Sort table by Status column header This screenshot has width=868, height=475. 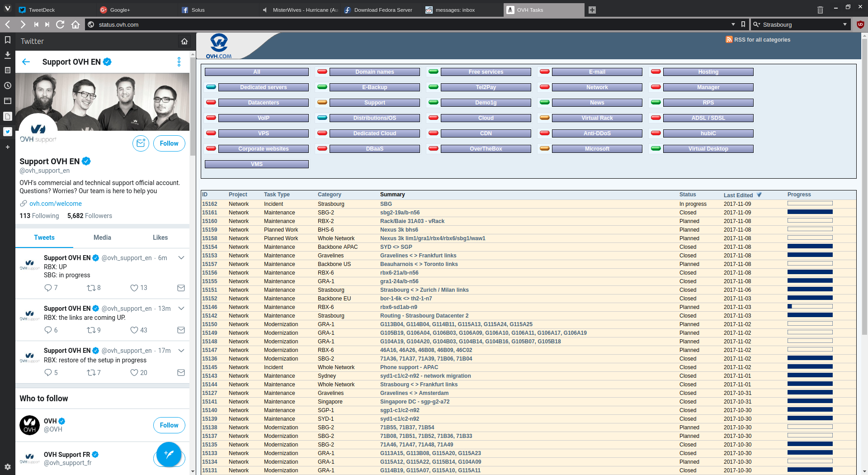(x=688, y=195)
